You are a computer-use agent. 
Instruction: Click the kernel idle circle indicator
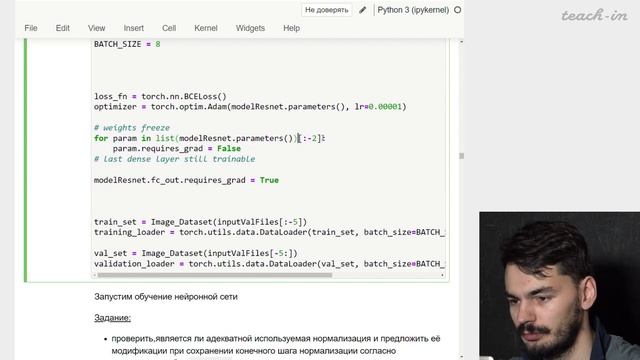point(458,10)
